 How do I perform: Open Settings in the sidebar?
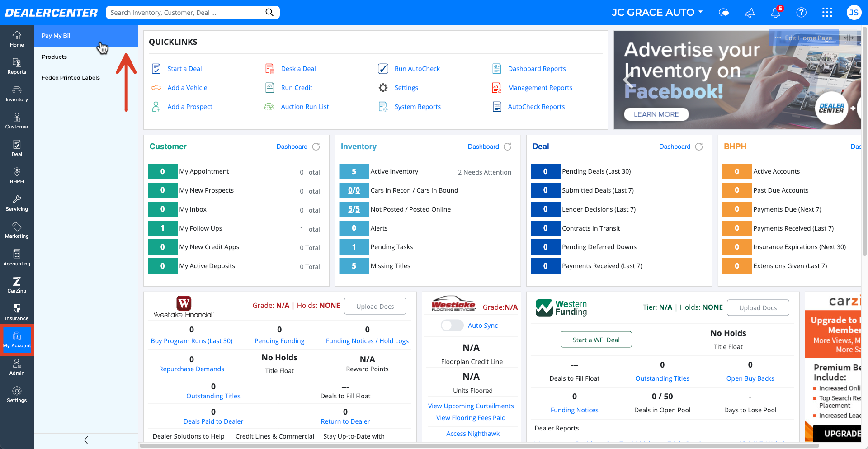tap(17, 395)
